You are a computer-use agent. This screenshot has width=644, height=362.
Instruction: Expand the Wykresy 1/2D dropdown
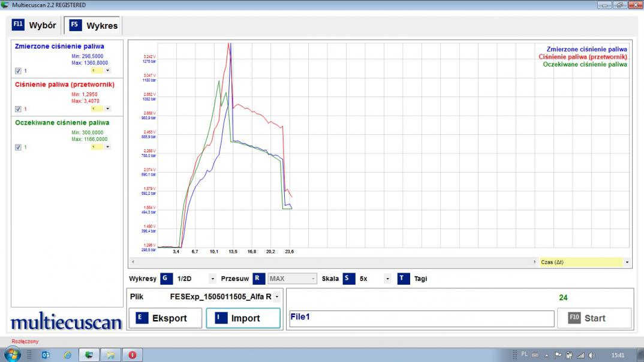pos(212,279)
